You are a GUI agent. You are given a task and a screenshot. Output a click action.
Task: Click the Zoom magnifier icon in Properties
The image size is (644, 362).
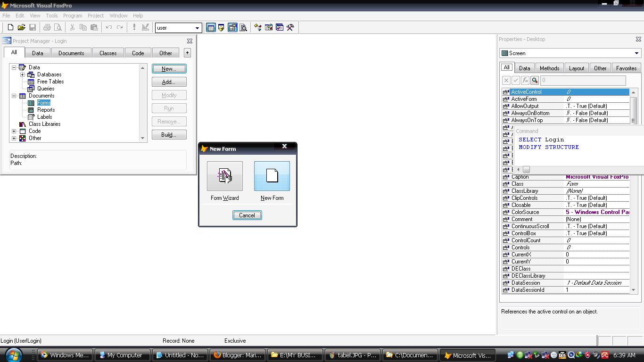(x=535, y=81)
